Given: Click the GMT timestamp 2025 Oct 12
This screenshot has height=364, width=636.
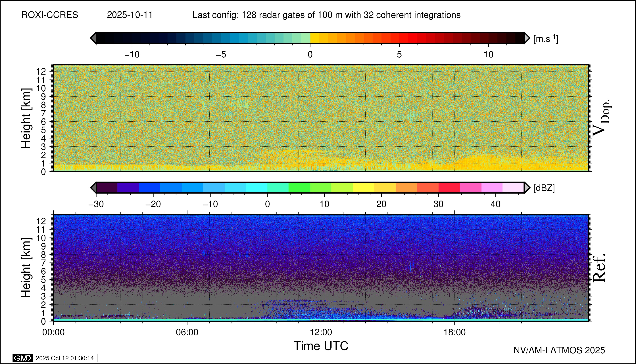Looking at the screenshot, I should [65, 358].
